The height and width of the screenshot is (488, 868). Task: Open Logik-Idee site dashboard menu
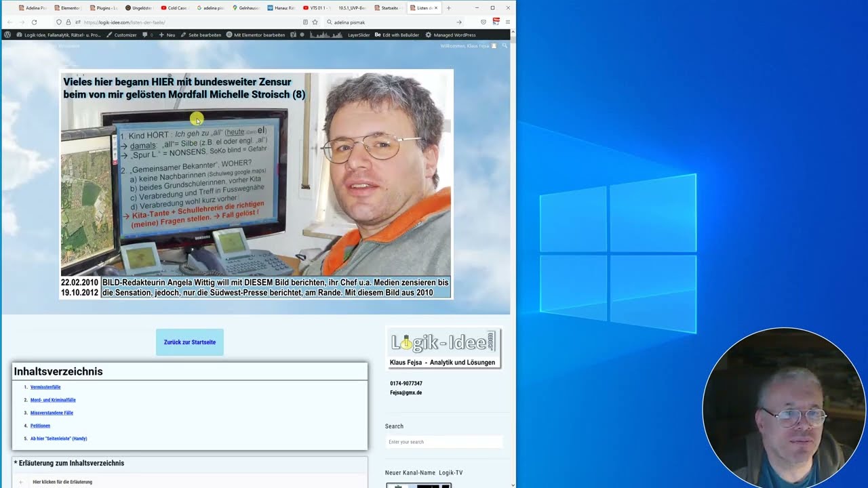click(x=58, y=35)
